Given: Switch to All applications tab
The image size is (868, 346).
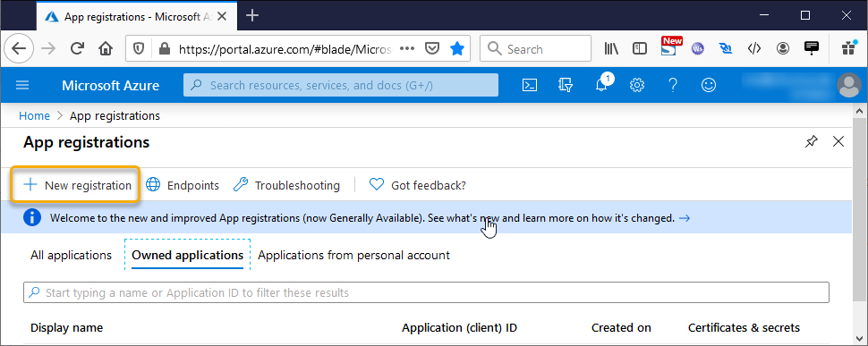Looking at the screenshot, I should 71,256.
